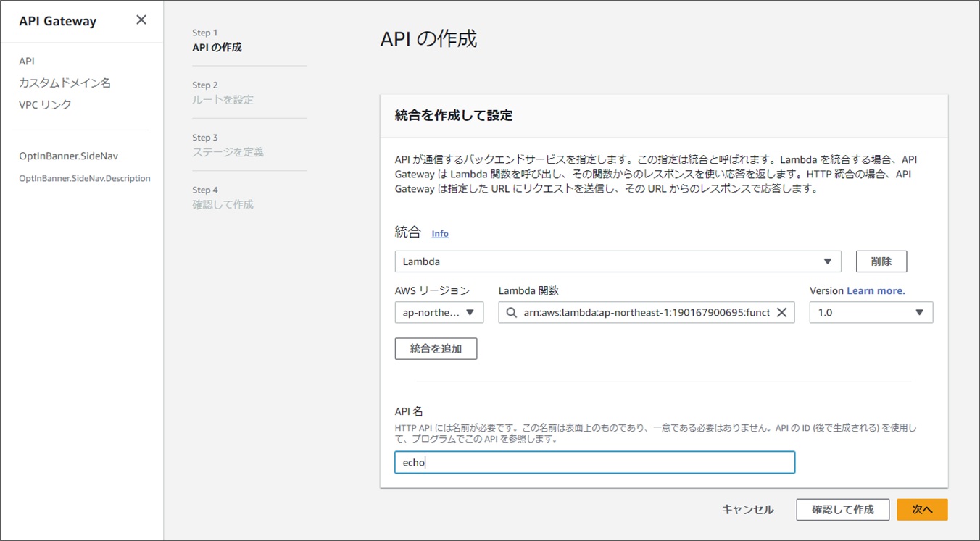Click the orange 次へ button
980x541 pixels.
922,509
